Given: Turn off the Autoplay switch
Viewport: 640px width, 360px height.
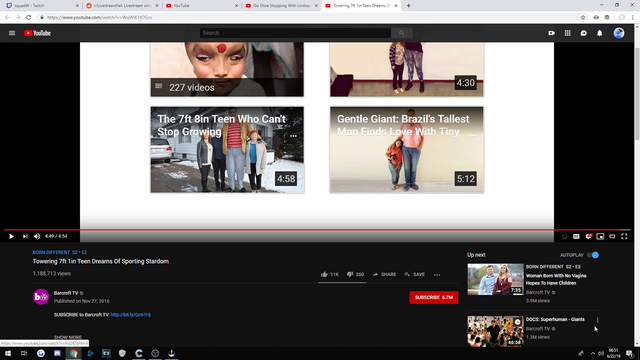Looking at the screenshot, I should (593, 255).
